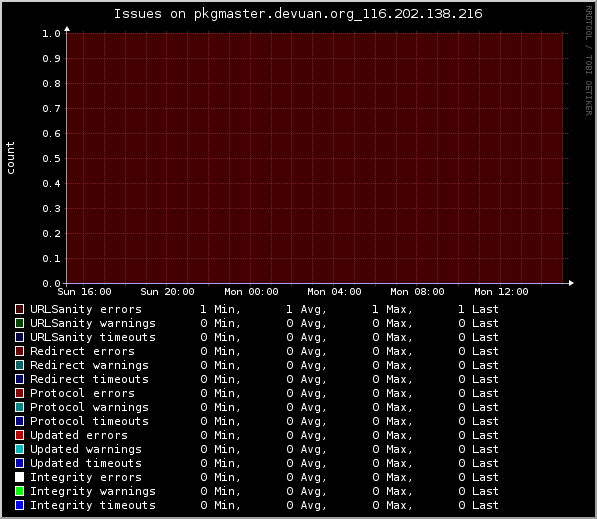Screen dimensions: 597x519
Task: Click the Integrity timeouts blue swatch
Action: tap(19, 505)
